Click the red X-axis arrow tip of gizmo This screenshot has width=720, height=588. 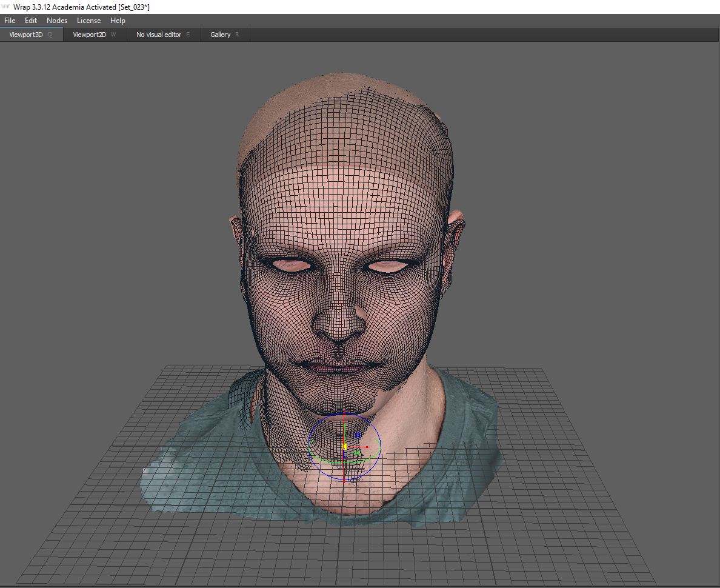(368, 447)
